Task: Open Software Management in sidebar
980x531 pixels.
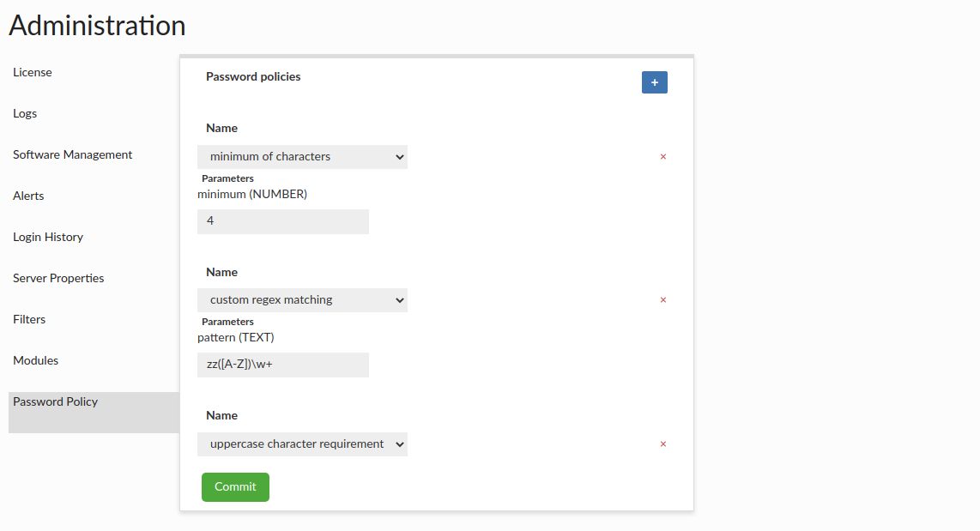Action: pos(73,155)
